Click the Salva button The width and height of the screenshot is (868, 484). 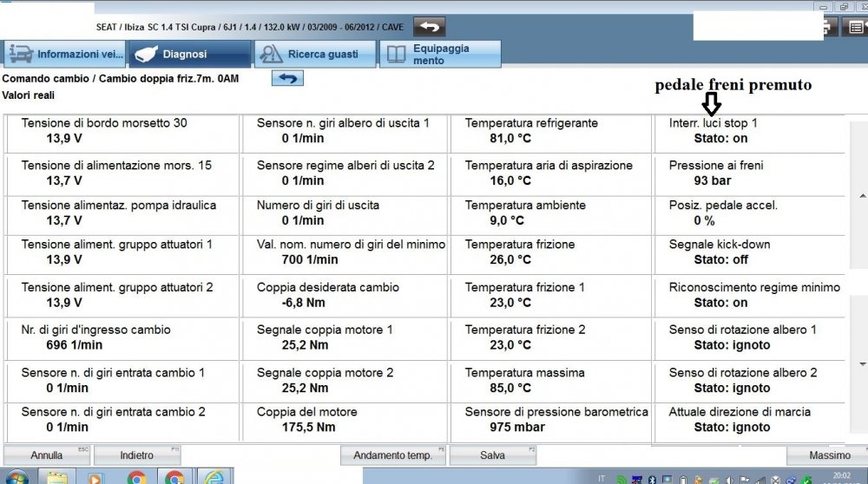[492, 455]
